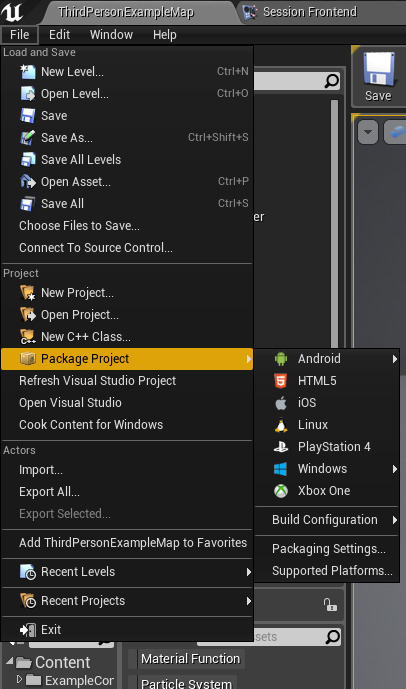This screenshot has height=689, width=406.
Task: Click the Exit door icon
Action: pyautogui.click(x=28, y=630)
